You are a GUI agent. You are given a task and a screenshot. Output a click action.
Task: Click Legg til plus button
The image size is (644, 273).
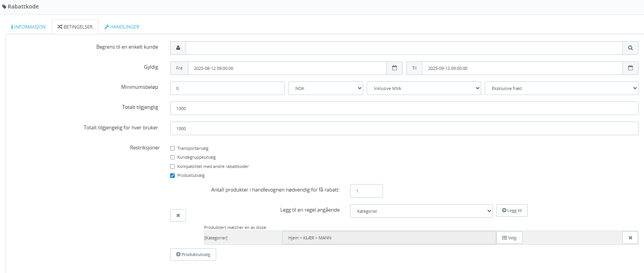(511, 210)
